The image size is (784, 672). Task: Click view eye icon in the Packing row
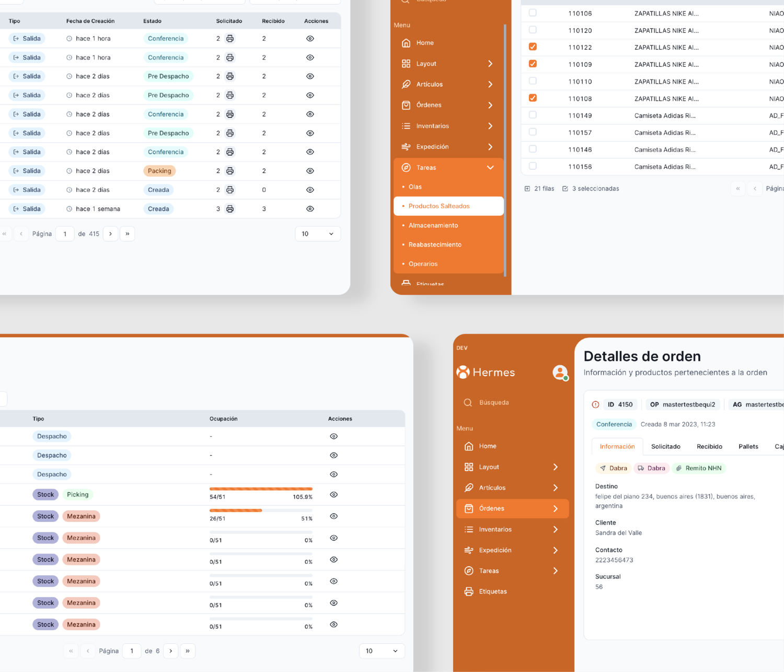[x=310, y=171]
